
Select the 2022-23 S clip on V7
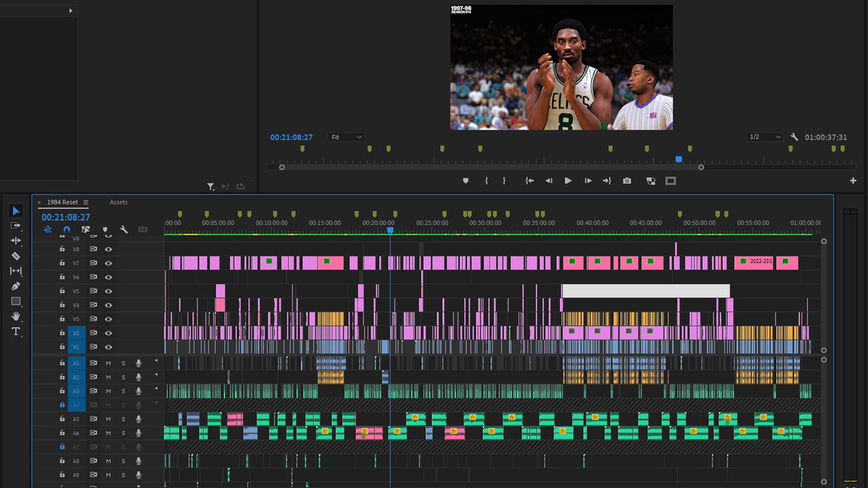(753, 262)
